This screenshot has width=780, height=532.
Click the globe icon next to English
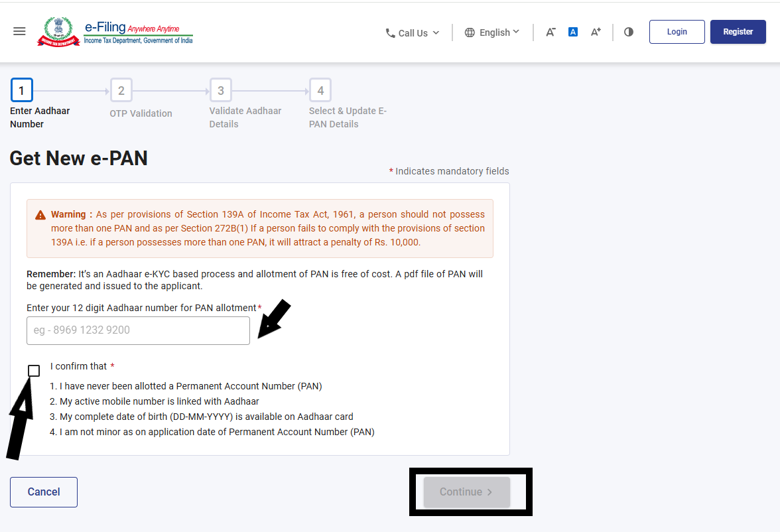pos(470,32)
